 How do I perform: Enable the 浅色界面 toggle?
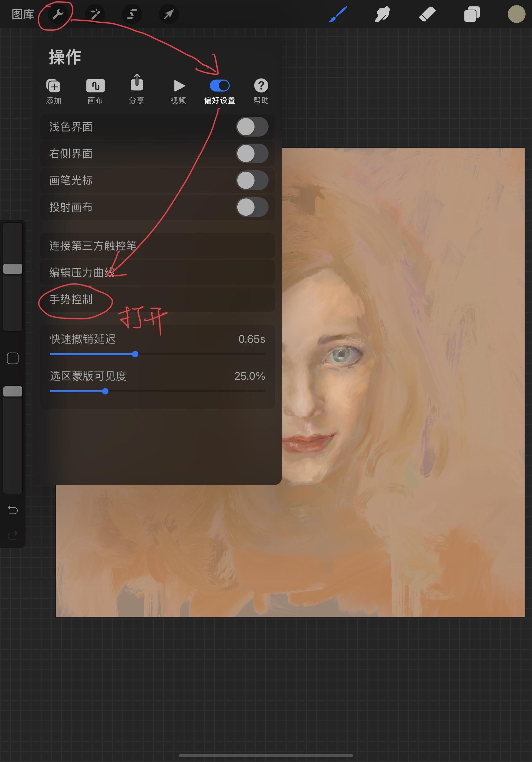[x=253, y=127]
